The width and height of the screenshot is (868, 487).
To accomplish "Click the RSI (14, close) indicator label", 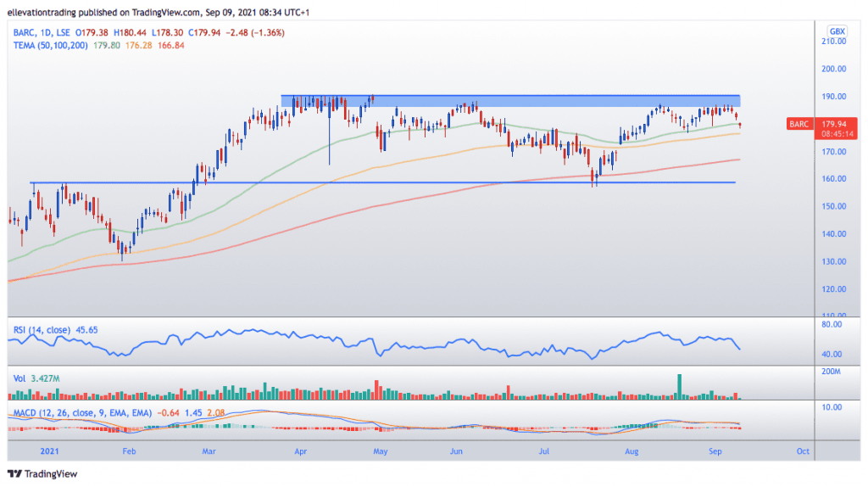I will point(42,330).
